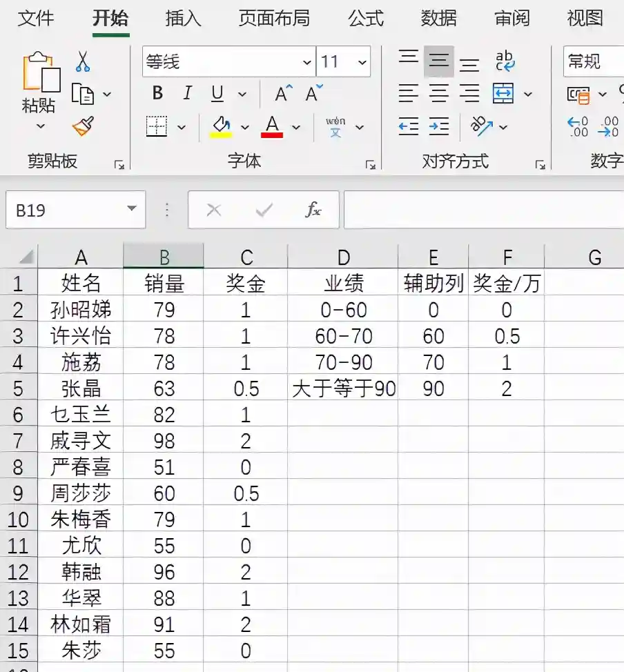624x672 pixels.
Task: Toggle Bold formatting
Action: click(x=157, y=94)
